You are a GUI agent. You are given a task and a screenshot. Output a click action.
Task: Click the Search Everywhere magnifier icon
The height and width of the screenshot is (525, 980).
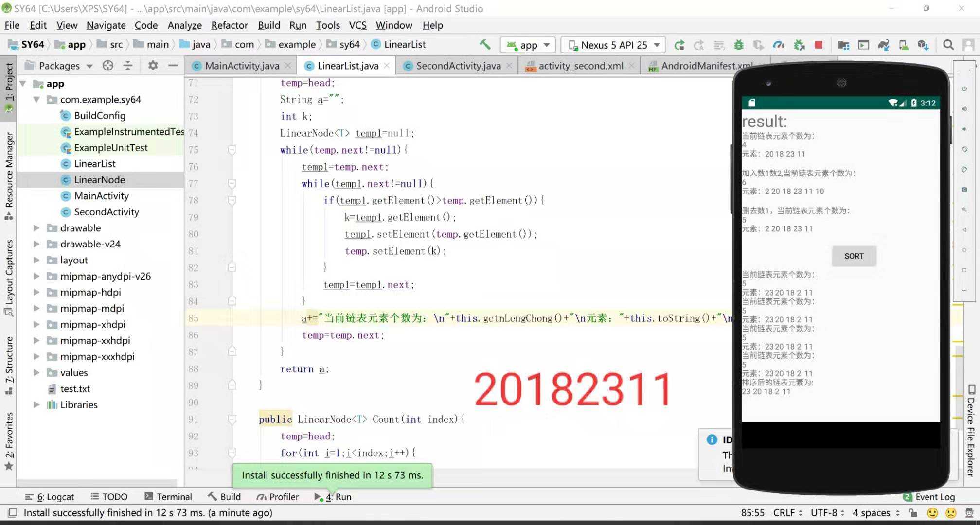coord(948,45)
